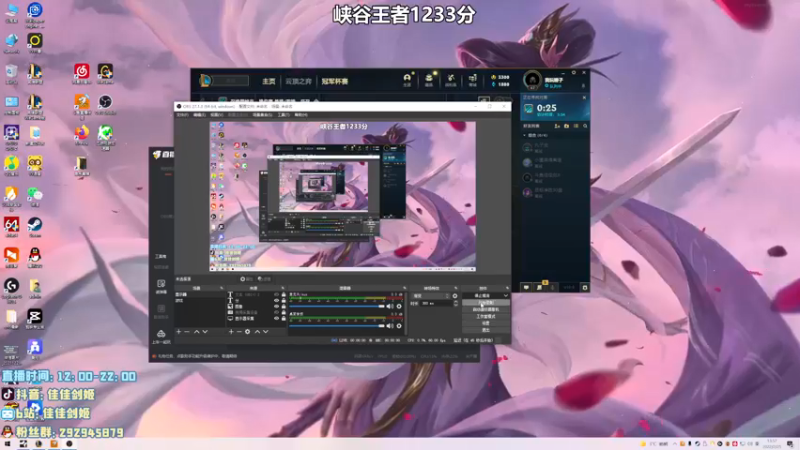Remove selected scene in OBS
The width and height of the screenshot is (800, 450).
click(187, 332)
